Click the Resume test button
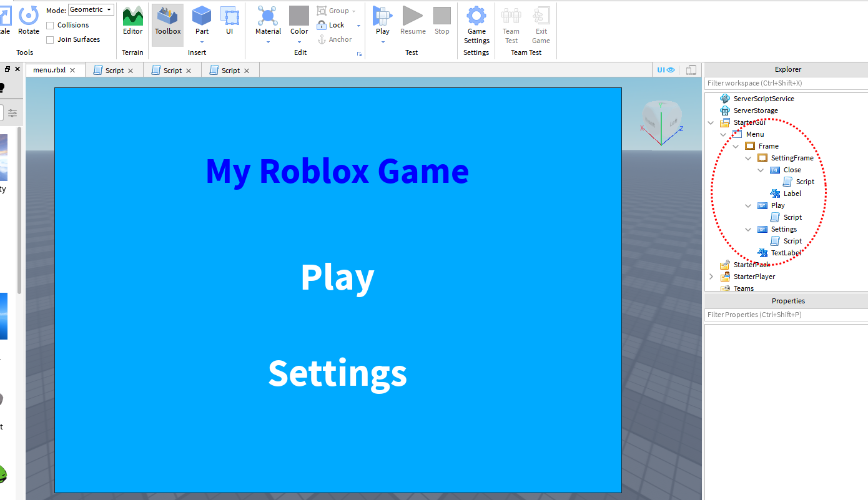 (413, 20)
